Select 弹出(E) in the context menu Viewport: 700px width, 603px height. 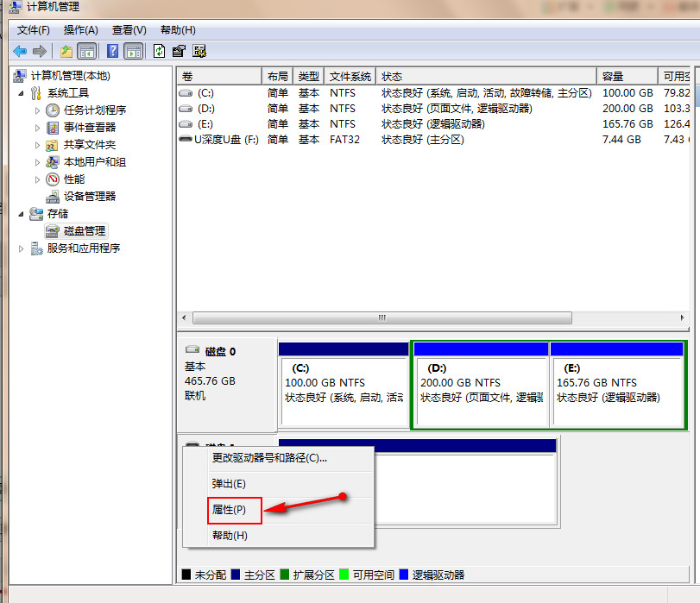[229, 484]
